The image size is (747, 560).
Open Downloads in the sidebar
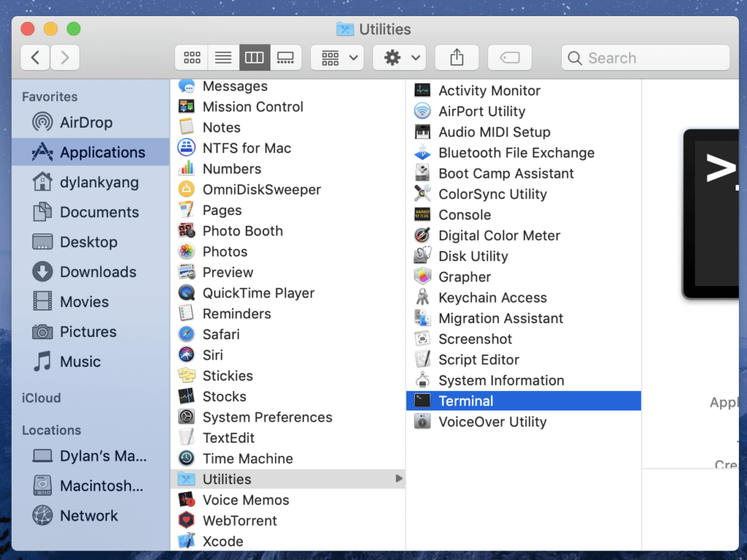click(90, 272)
